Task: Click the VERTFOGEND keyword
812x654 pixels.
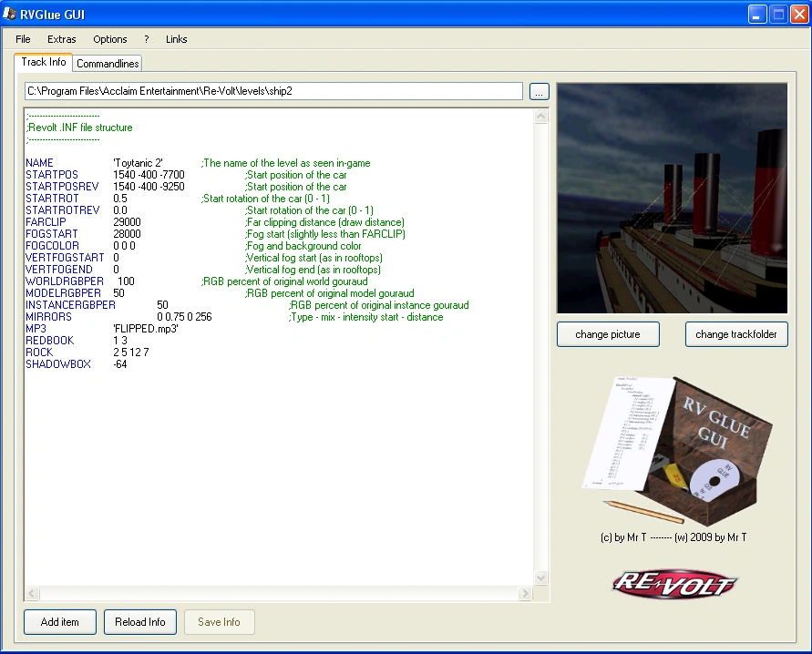Action: point(59,271)
